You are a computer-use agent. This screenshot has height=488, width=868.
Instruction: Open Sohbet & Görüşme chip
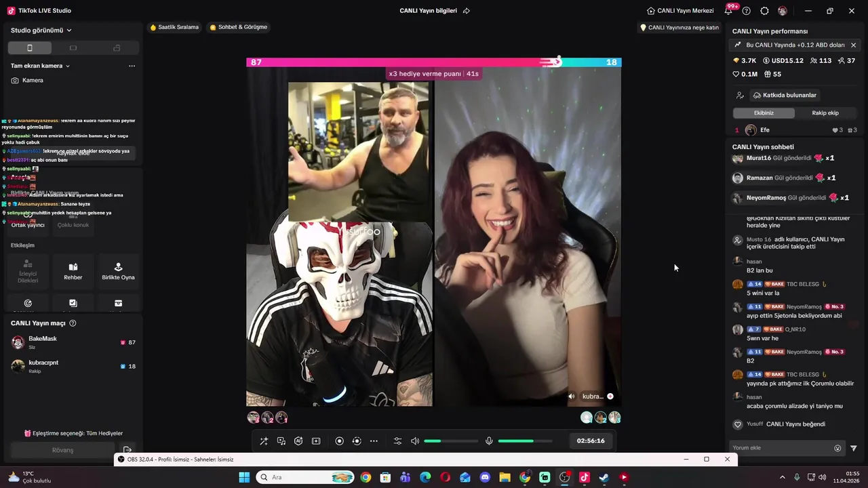[239, 27]
